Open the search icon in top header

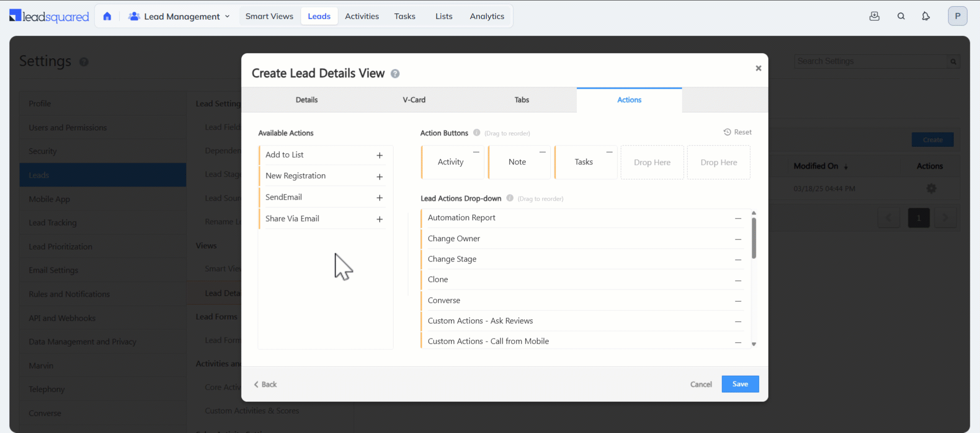[901, 16]
